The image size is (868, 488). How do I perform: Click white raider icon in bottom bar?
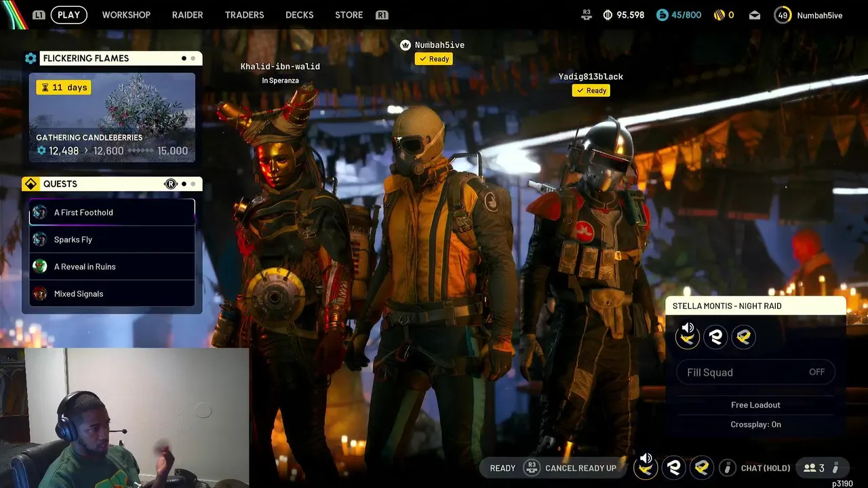click(674, 467)
